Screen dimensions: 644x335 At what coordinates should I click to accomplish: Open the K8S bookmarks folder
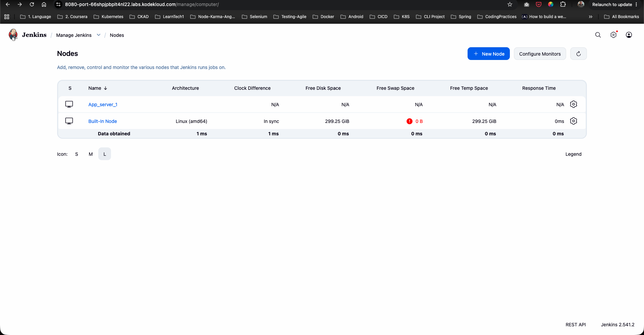click(x=401, y=16)
